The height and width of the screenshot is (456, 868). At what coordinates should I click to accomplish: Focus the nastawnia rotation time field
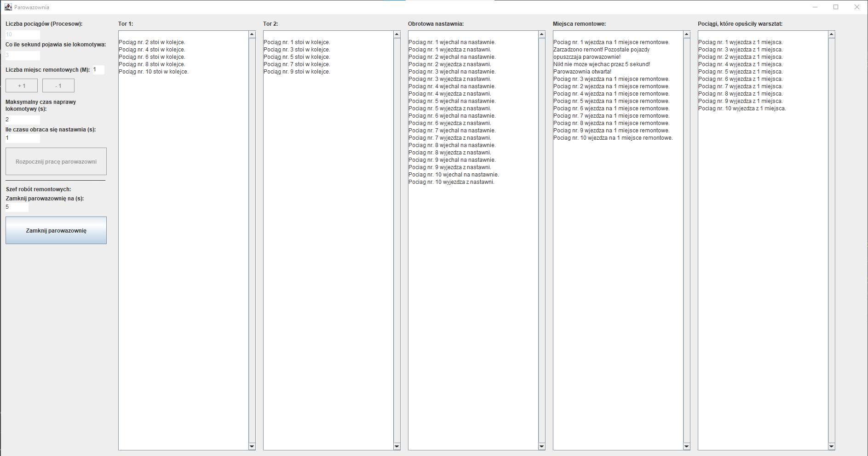coord(23,138)
